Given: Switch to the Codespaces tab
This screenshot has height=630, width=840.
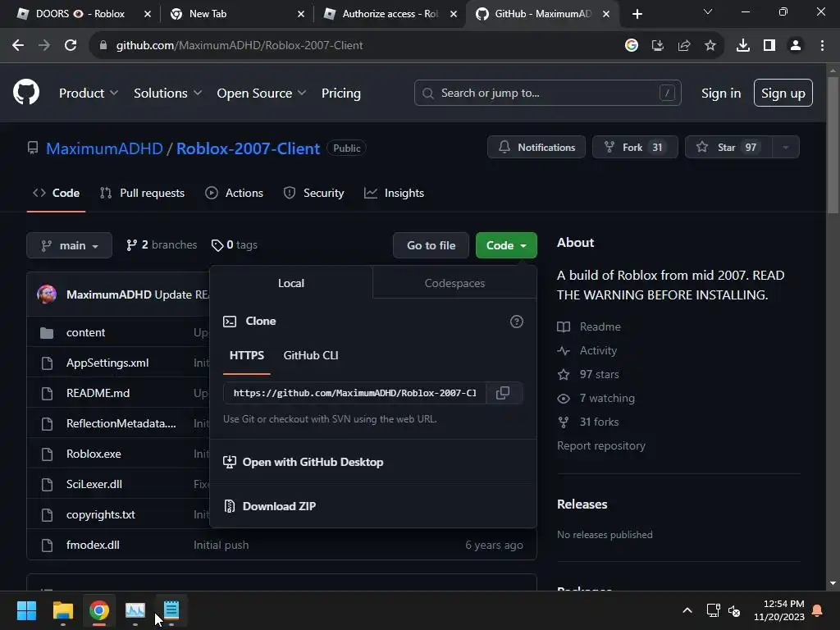Looking at the screenshot, I should (454, 283).
